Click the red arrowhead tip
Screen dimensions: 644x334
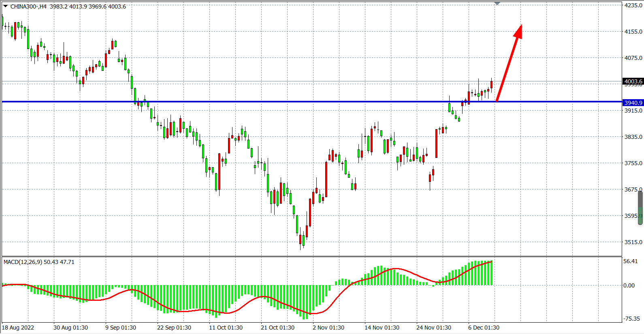point(521,26)
